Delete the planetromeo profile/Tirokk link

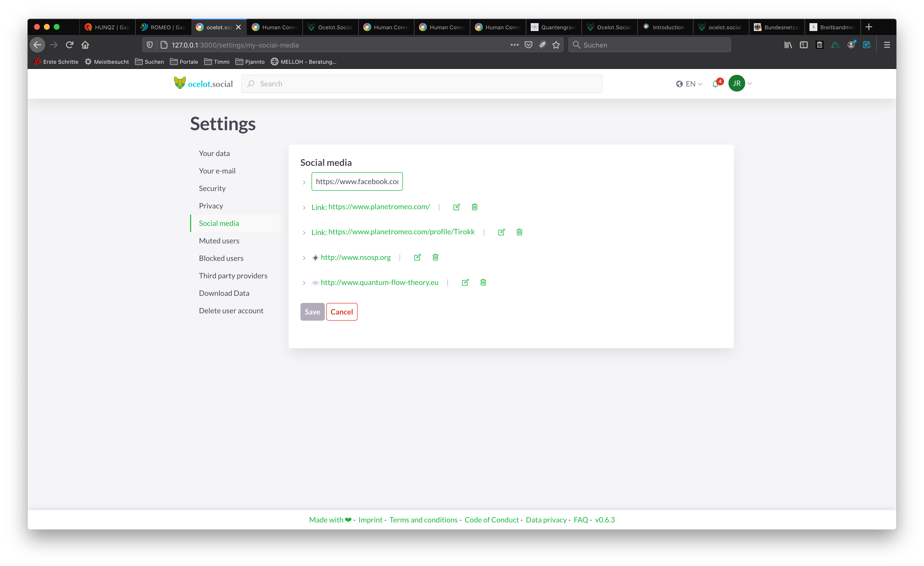[519, 232]
